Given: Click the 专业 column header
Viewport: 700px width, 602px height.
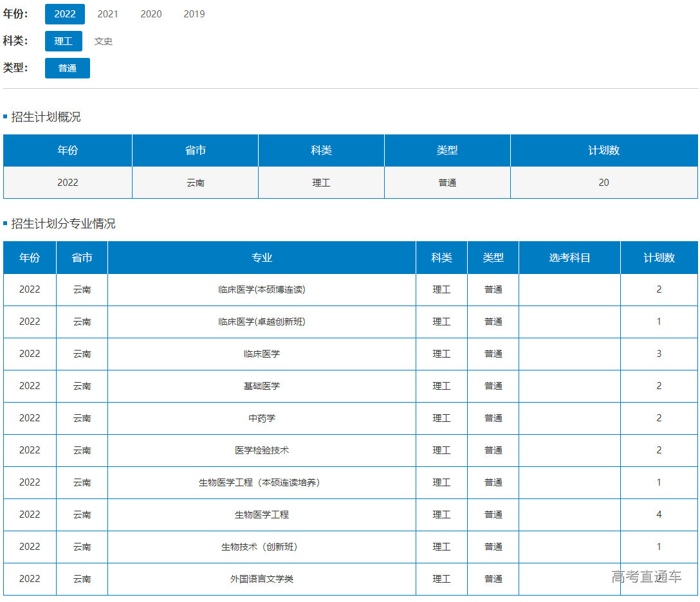Looking at the screenshot, I should point(262,258).
